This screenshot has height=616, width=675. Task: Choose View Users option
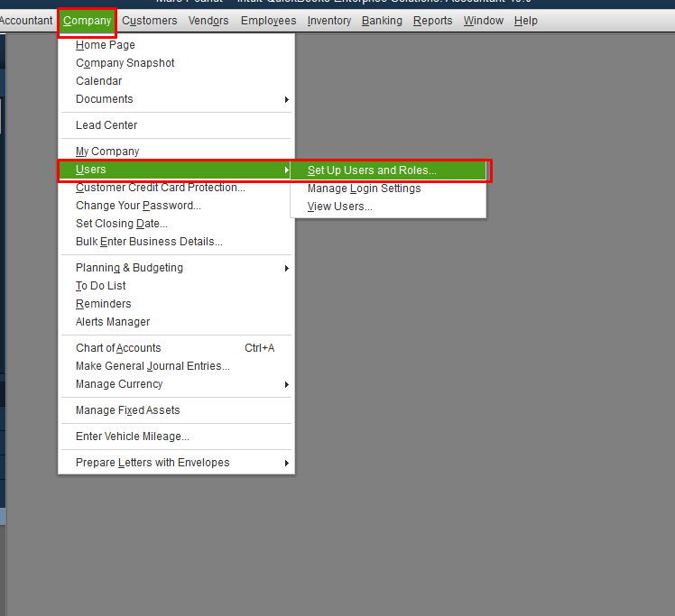coord(388,207)
